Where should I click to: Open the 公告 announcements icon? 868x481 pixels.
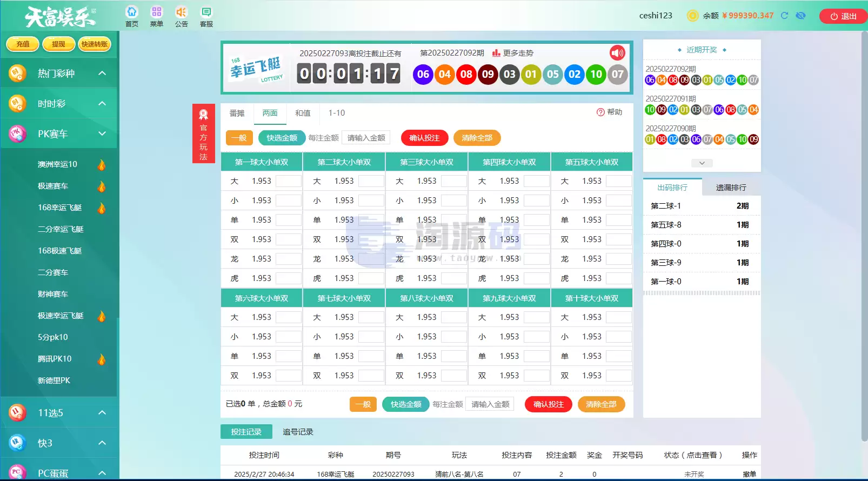181,12
